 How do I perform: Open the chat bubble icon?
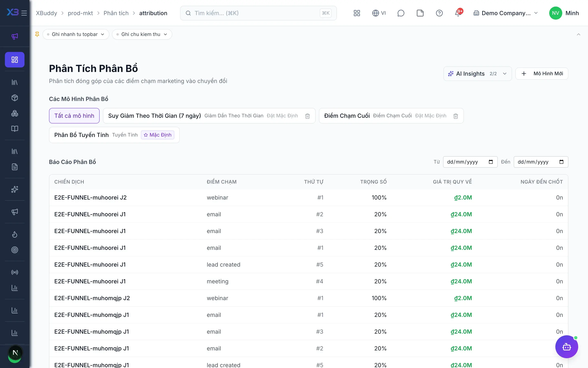coord(401,13)
